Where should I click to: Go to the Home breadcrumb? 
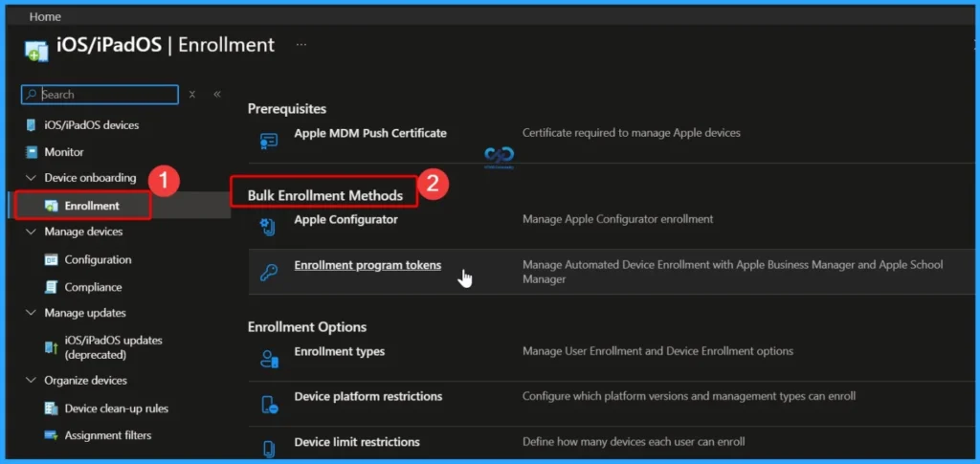[45, 17]
